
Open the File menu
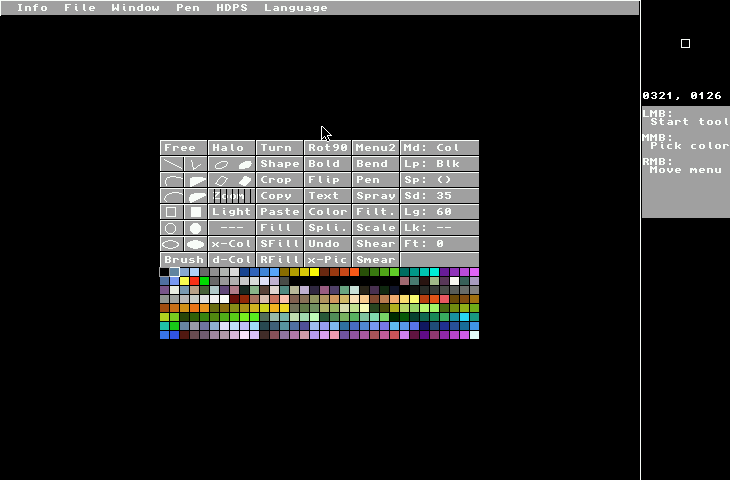click(x=80, y=7)
